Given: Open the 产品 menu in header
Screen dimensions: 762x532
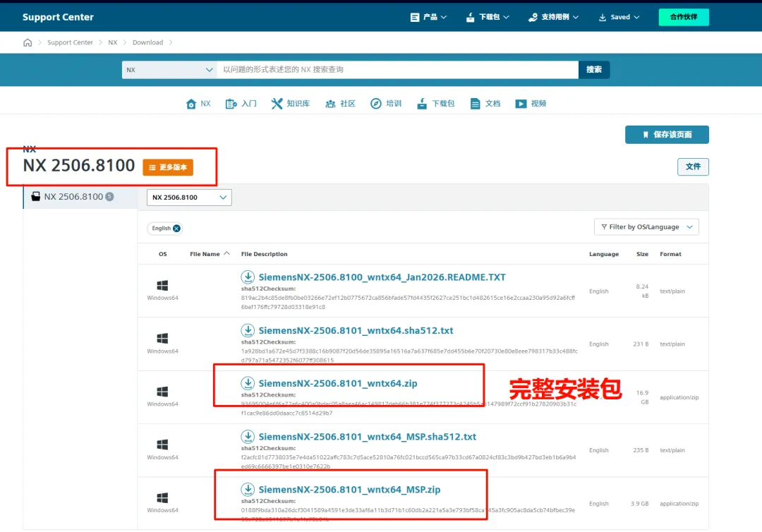Looking at the screenshot, I should pyautogui.click(x=428, y=17).
